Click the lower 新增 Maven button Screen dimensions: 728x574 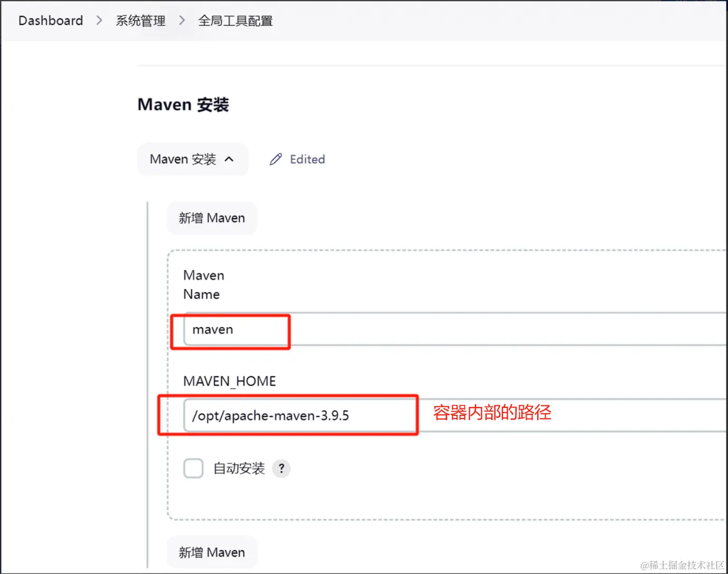[212, 552]
